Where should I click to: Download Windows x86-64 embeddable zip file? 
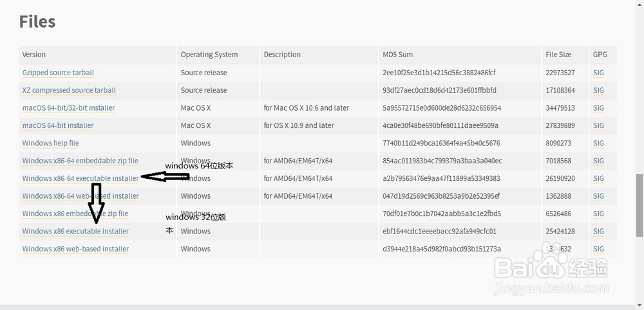click(80, 161)
